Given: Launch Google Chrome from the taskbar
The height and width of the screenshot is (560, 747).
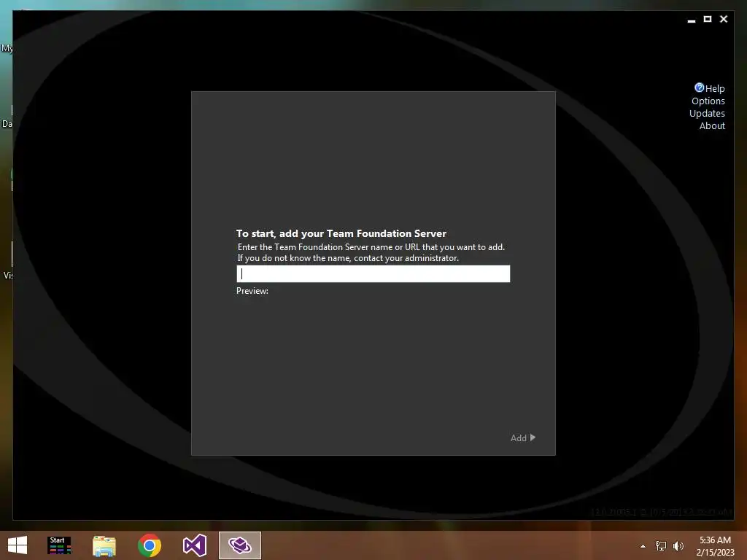Looking at the screenshot, I should [149, 545].
